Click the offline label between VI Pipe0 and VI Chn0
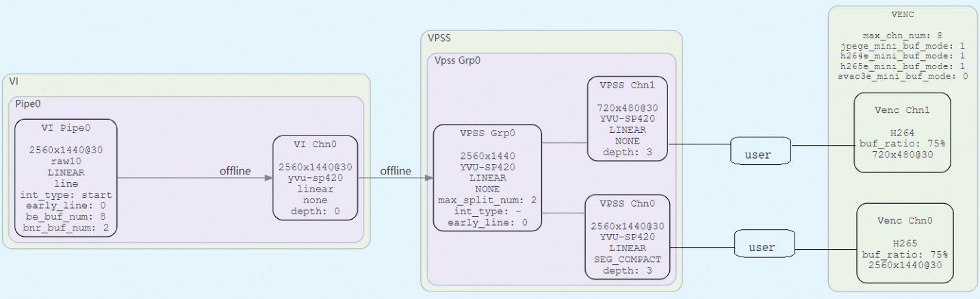 coord(235,170)
